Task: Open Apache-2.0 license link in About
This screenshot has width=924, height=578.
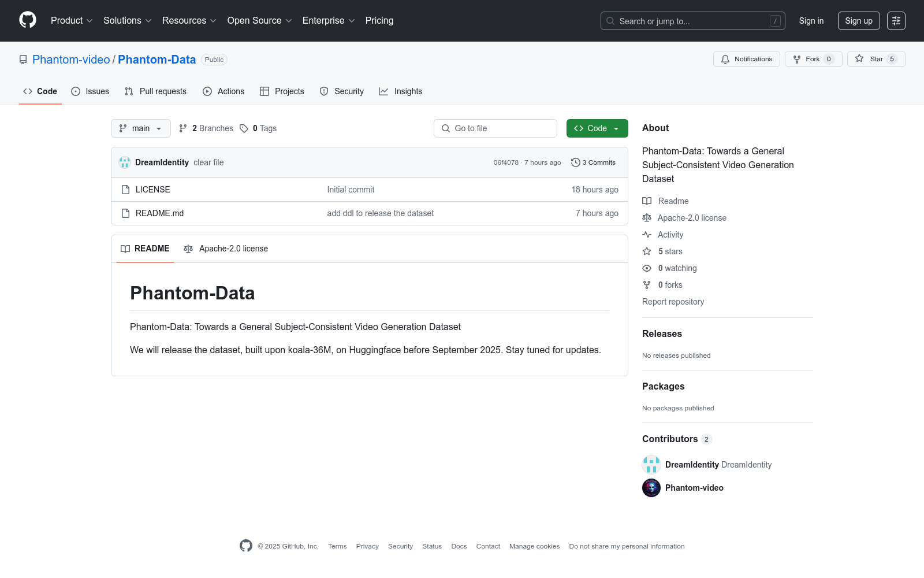Action: click(x=684, y=218)
